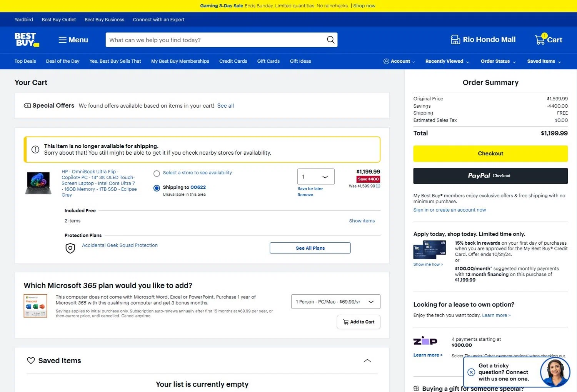The image size is (577, 392).
Task: Open Yardbird link
Action: click(24, 20)
